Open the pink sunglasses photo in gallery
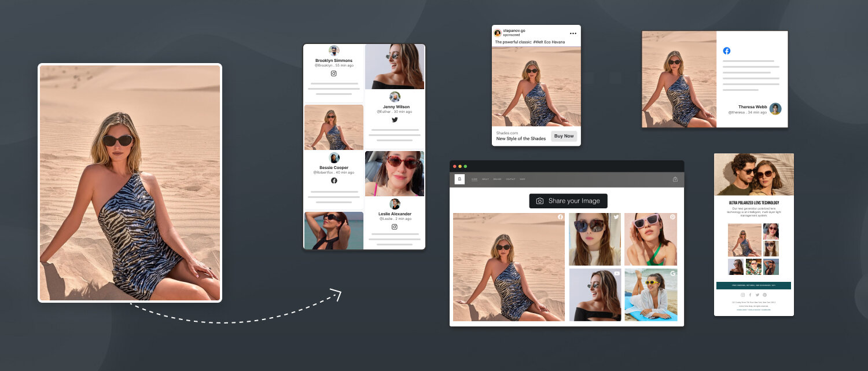The height and width of the screenshot is (371, 868). click(650, 239)
